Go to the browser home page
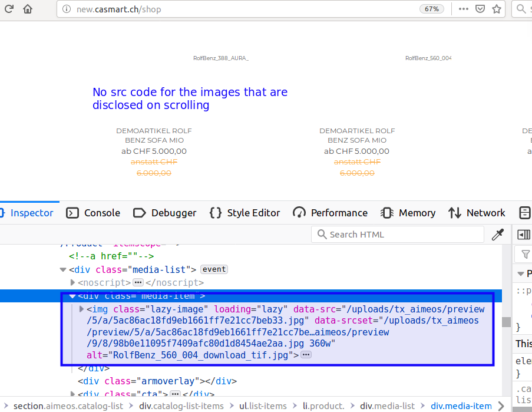Screen dimensions: 532x412 pyautogui.click(x=28, y=9)
